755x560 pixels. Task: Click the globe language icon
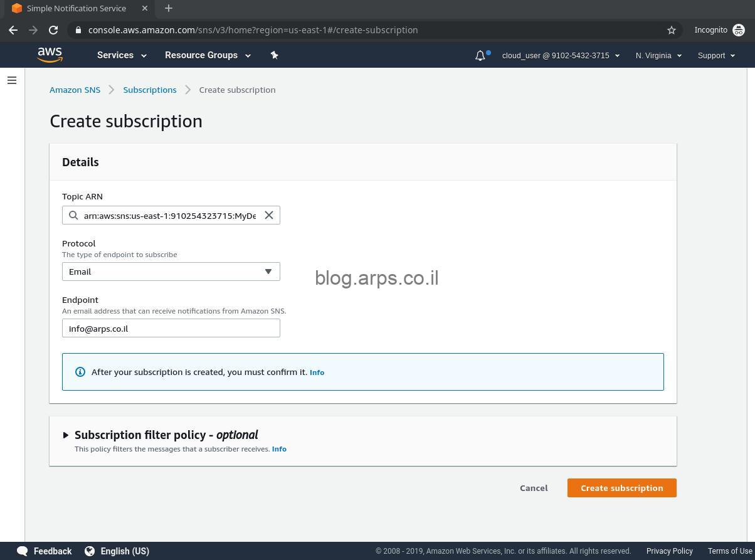90,551
